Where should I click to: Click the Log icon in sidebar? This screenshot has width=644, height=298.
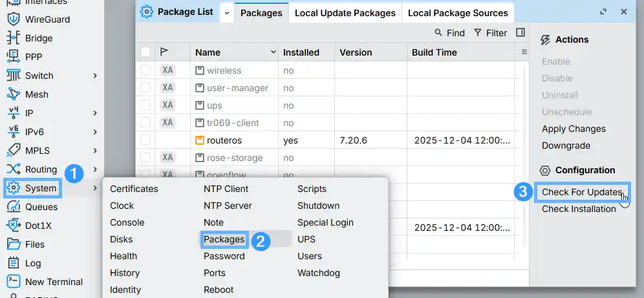14,263
